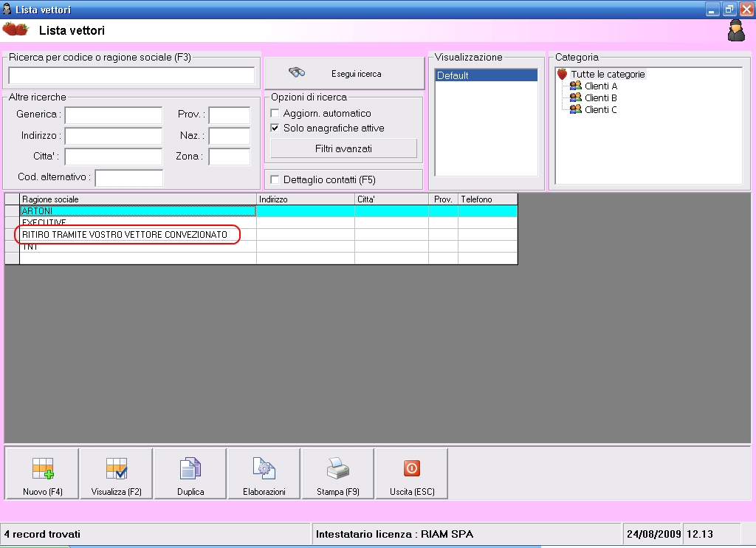Click the strawberry logo beside Lista vettori
This screenshot has width=756, height=548.
(x=16, y=30)
